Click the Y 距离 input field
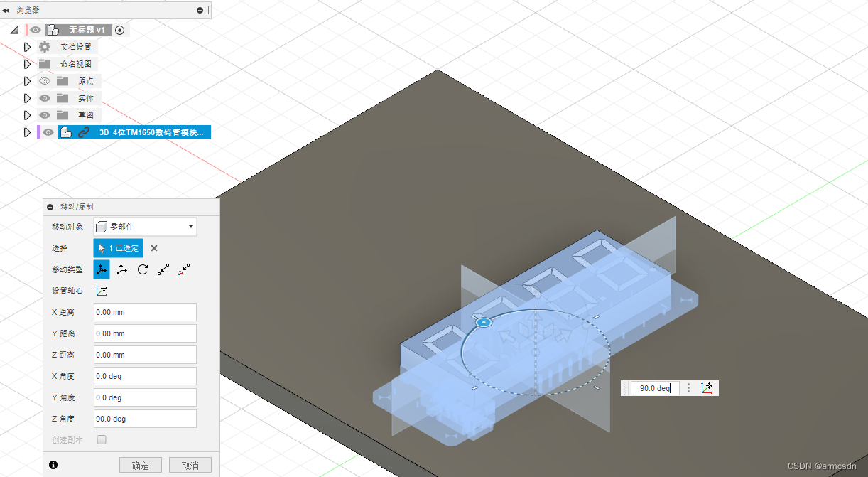This screenshot has height=477, width=868. point(145,333)
